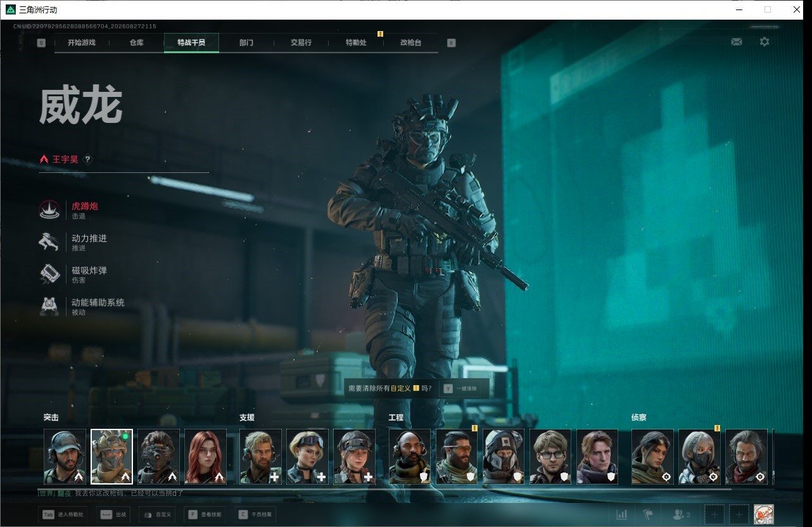This screenshot has width=812, height=527.
Task: Click the 查看技能 button
Action: (x=206, y=515)
